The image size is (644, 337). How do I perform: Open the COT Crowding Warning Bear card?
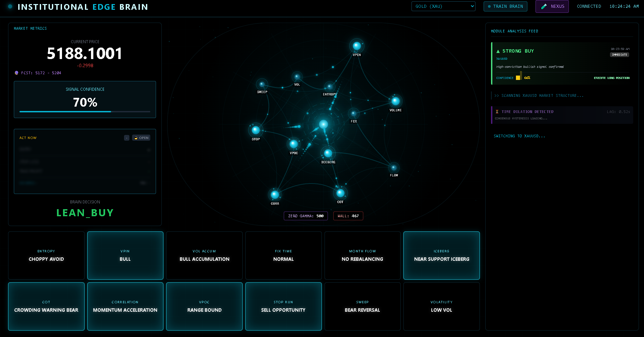[46, 306]
